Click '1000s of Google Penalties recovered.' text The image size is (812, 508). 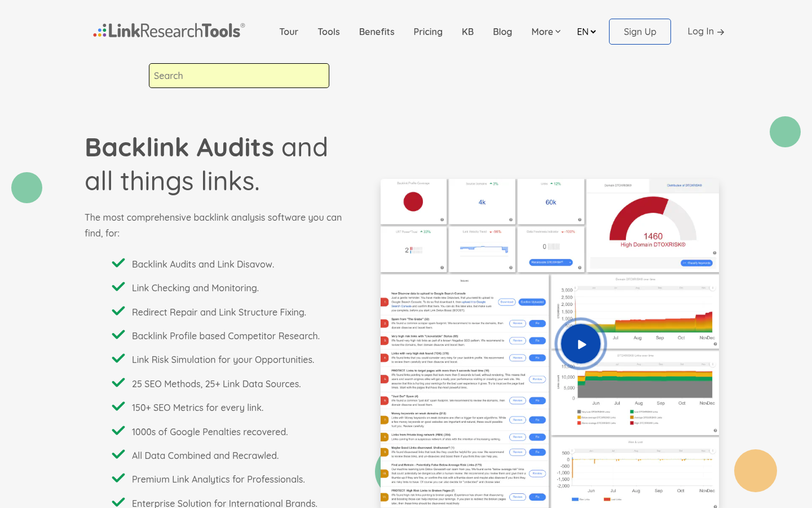tap(210, 432)
